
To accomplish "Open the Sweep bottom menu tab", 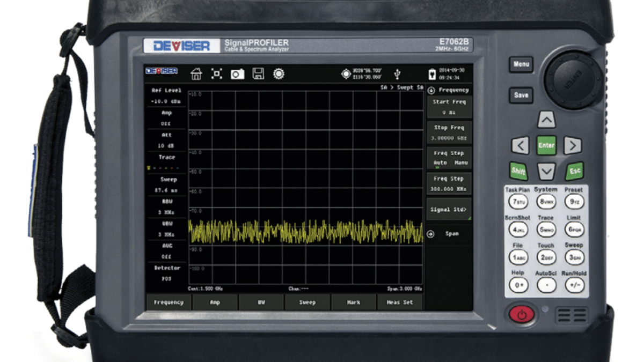I will pyautogui.click(x=307, y=302).
